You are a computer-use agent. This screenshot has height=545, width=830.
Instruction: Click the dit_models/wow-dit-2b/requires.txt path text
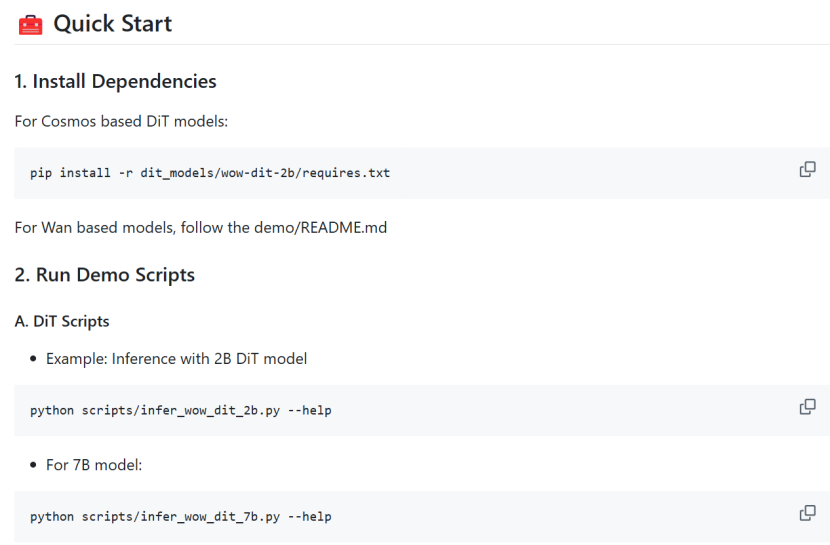tap(265, 173)
